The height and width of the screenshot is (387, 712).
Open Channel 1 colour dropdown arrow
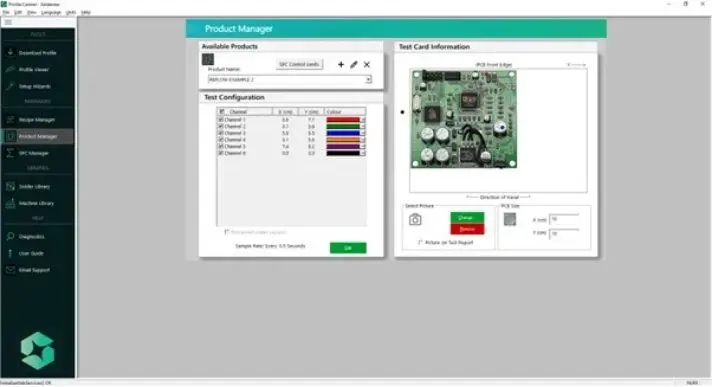(x=363, y=120)
